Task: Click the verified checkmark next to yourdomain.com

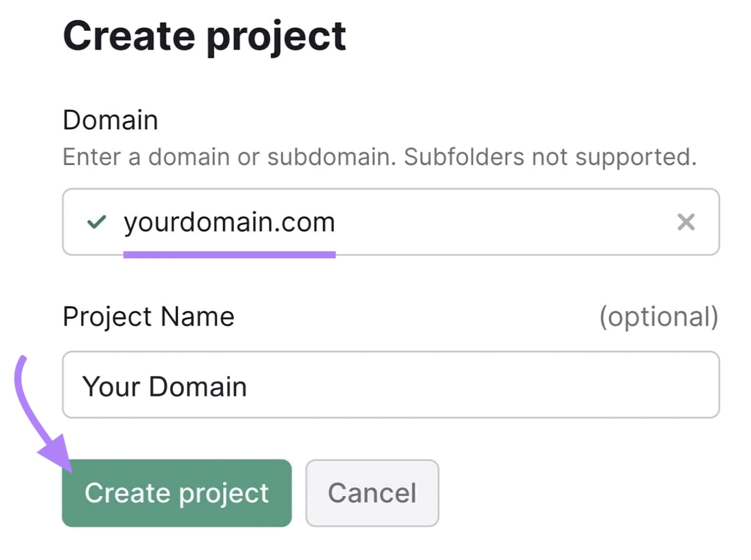Action: 96,222
